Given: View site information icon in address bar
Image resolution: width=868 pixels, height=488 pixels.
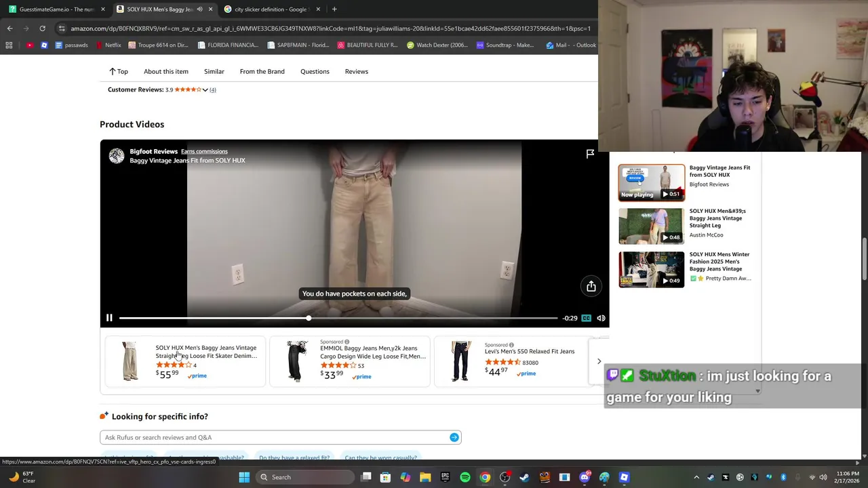Looking at the screenshot, I should (62, 28).
